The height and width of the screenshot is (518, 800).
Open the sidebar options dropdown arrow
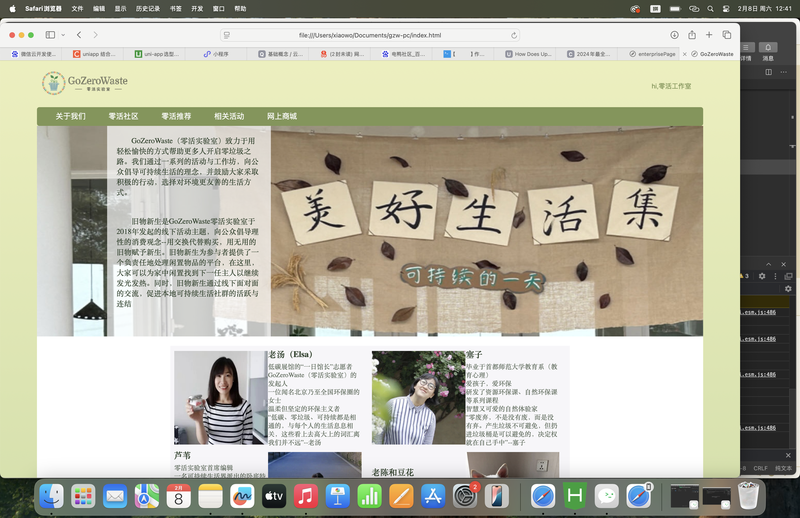pyautogui.click(x=63, y=35)
